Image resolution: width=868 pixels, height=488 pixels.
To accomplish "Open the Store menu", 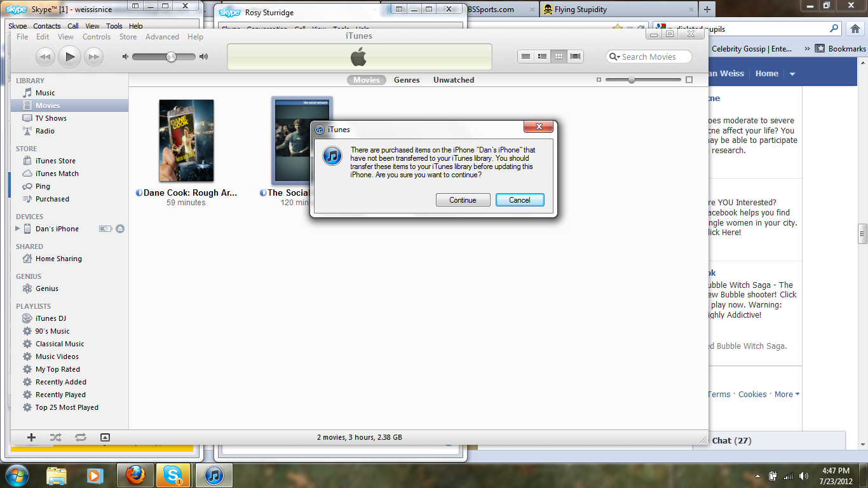I will (128, 37).
